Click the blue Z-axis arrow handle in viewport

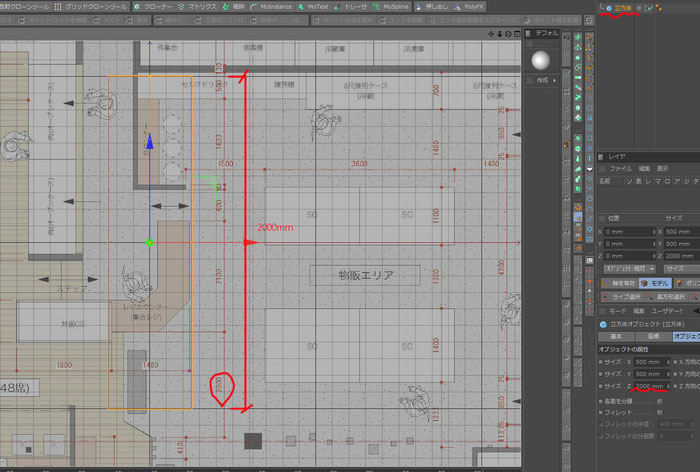tap(150, 142)
